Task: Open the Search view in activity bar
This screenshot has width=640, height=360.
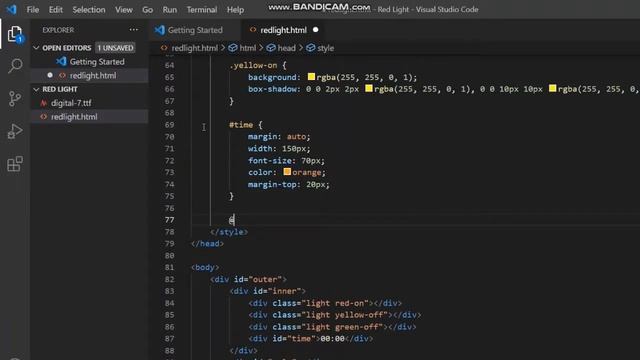Action: [15, 66]
